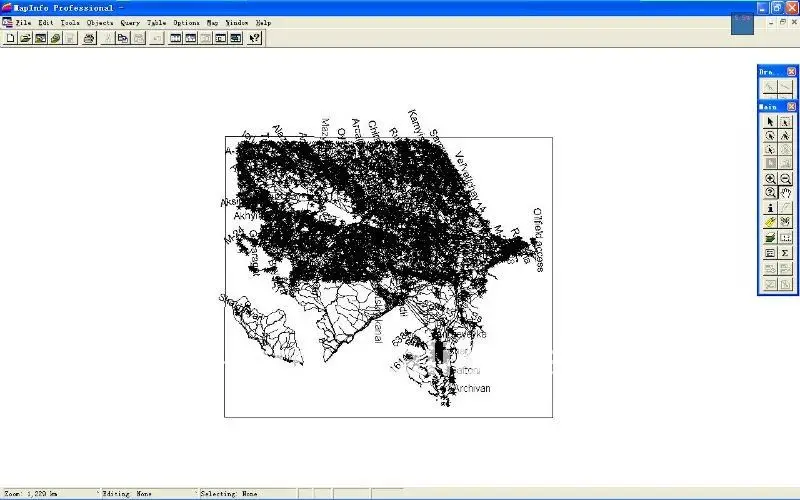Viewport: 800px width, 500px height.
Task: Click the Open Table folder icon
Action: [26, 38]
